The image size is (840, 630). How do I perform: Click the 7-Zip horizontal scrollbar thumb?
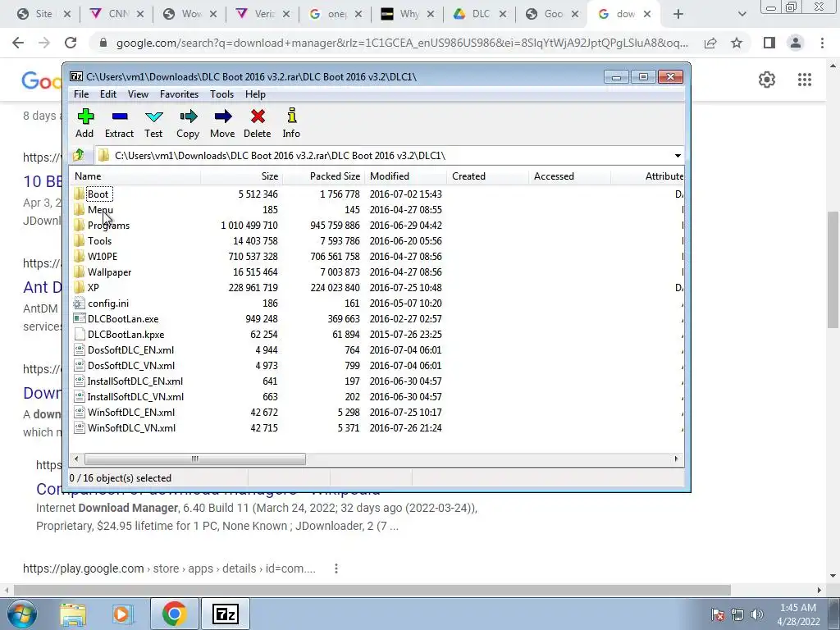195,459
